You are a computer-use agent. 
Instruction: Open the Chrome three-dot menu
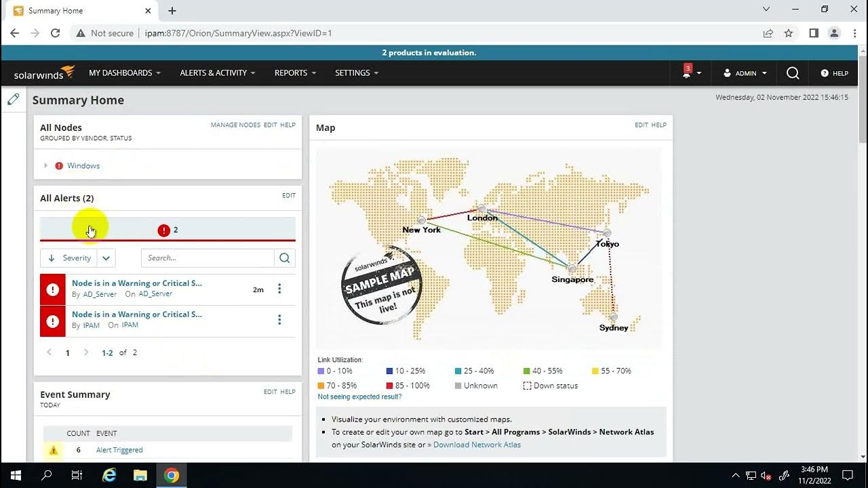[854, 33]
